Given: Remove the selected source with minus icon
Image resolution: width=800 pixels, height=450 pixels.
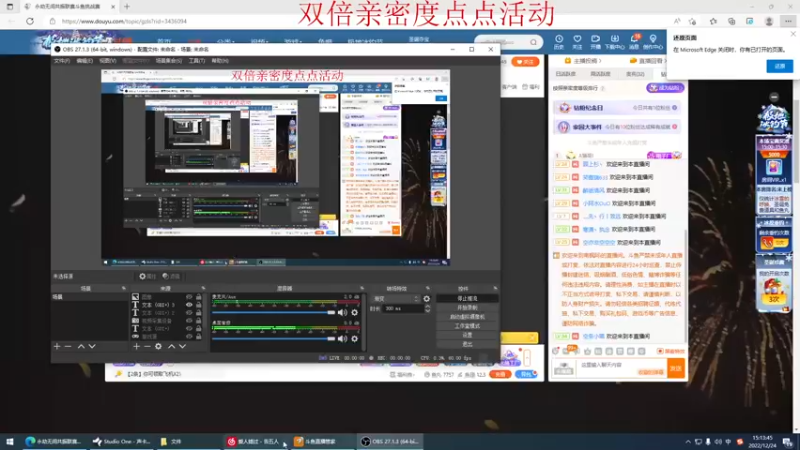Looking at the screenshot, I should coord(147,346).
